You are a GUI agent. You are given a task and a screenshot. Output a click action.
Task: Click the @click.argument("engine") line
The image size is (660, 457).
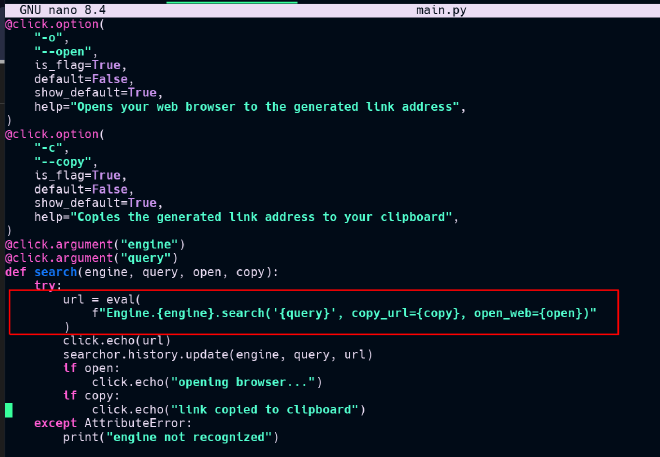point(95,244)
